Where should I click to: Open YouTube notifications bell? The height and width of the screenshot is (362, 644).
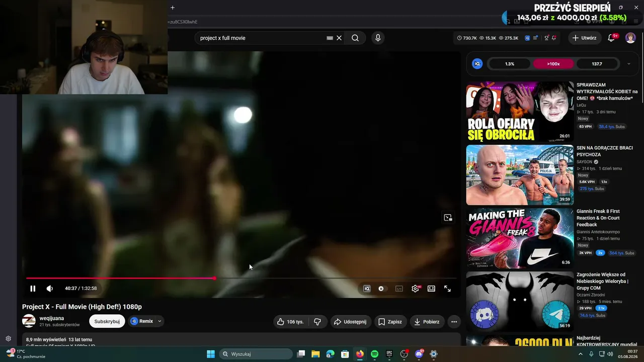[612, 38]
